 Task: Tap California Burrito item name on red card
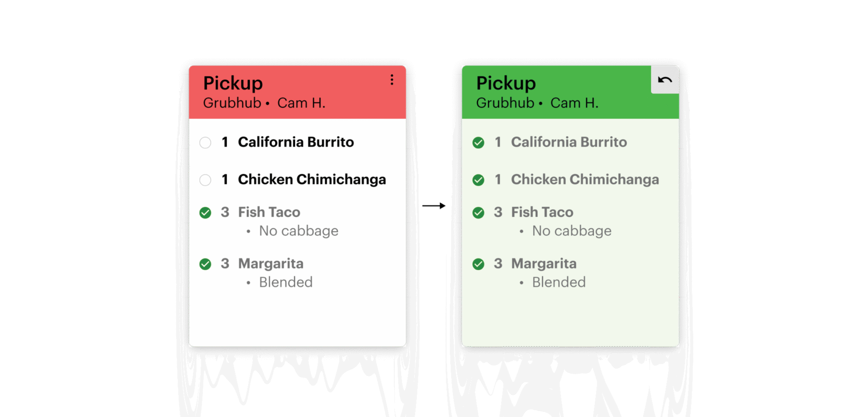coord(295,142)
